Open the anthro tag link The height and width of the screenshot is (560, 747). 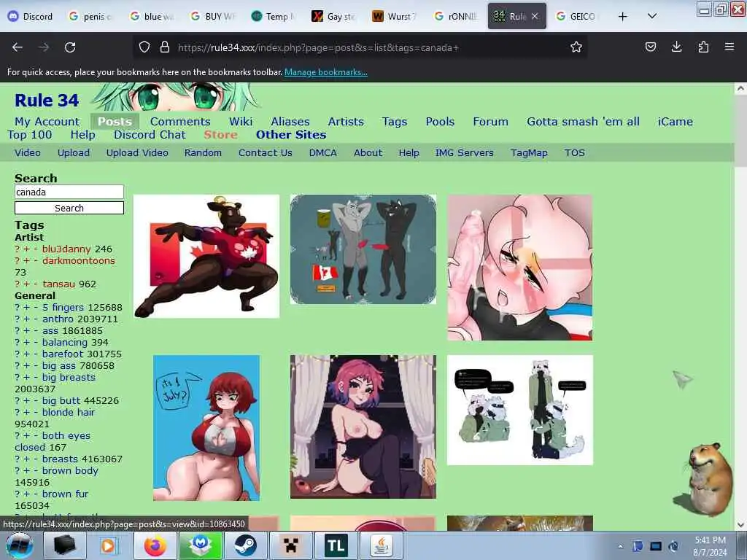(x=58, y=319)
